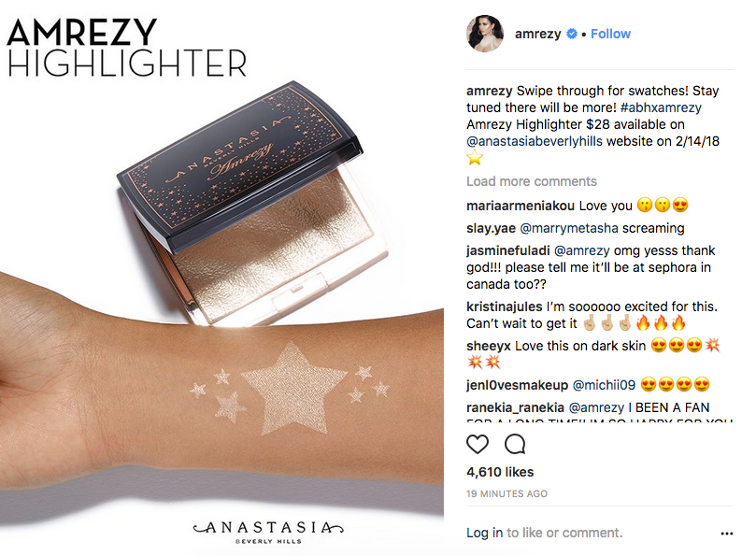Open @michii09 mention
The width and height of the screenshot is (756, 556).
604,385
